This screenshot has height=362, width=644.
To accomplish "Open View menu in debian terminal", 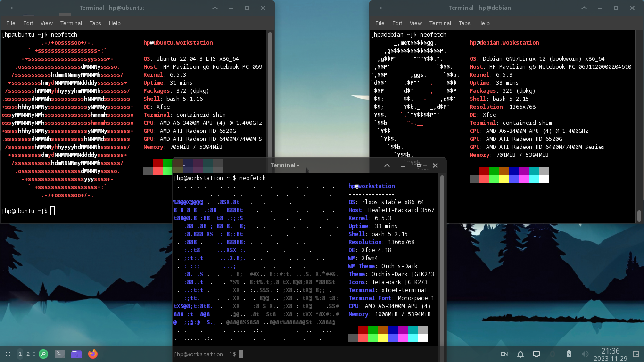I will 416,23.
